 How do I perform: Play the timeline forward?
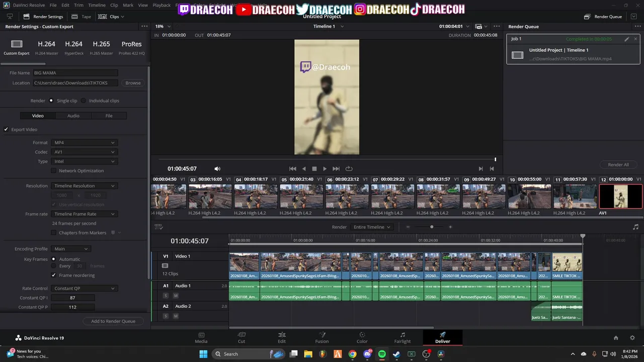(325, 169)
